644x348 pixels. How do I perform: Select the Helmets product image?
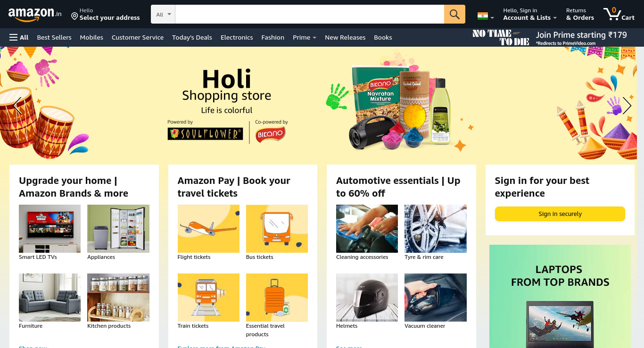pyautogui.click(x=367, y=298)
